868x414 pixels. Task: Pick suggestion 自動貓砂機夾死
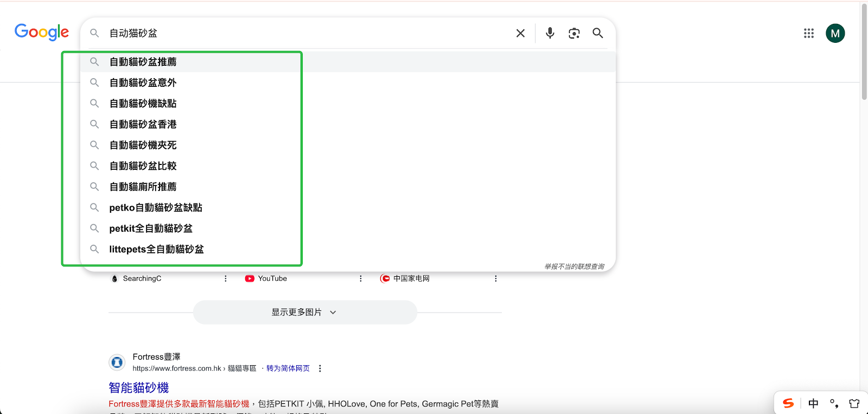(x=348, y=145)
